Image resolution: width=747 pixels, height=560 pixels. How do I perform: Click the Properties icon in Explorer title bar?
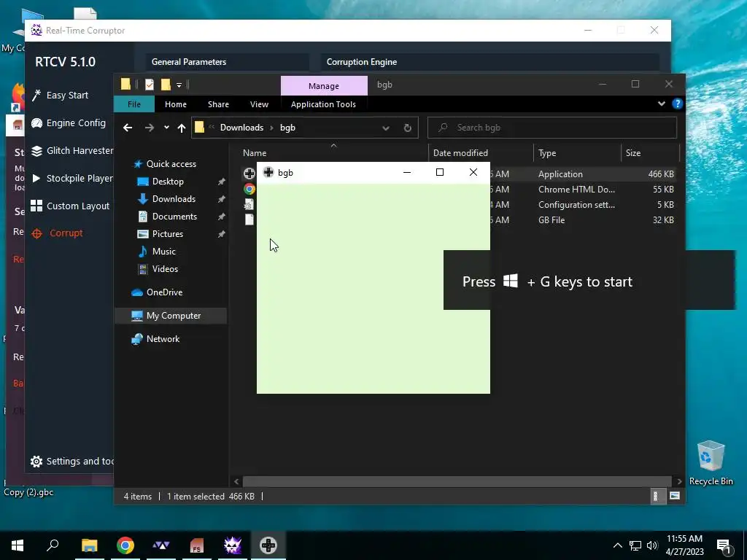click(x=150, y=85)
